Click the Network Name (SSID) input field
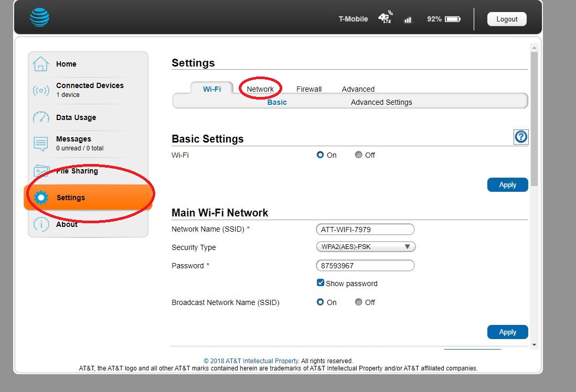Viewport: 576px width, 392px height. point(365,229)
